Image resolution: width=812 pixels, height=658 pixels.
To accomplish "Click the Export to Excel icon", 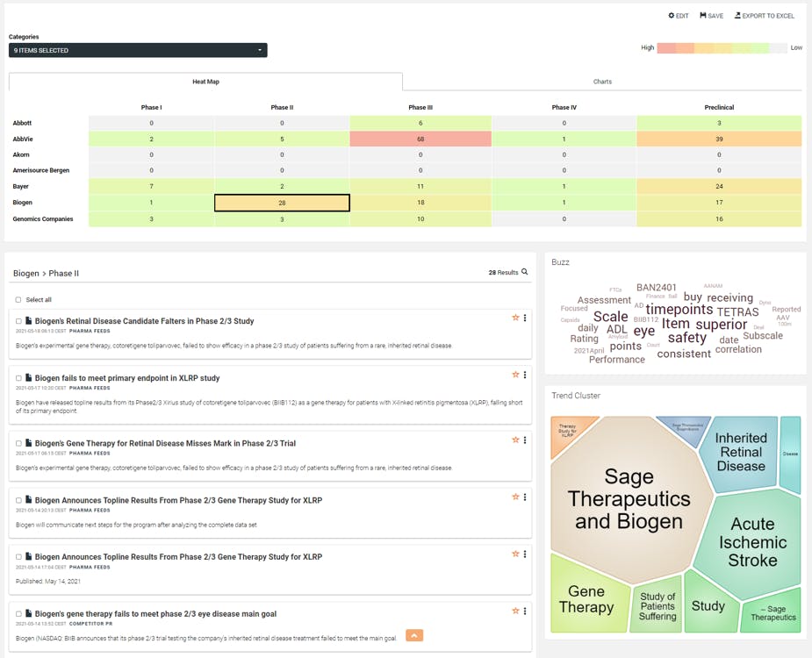I will [x=737, y=16].
